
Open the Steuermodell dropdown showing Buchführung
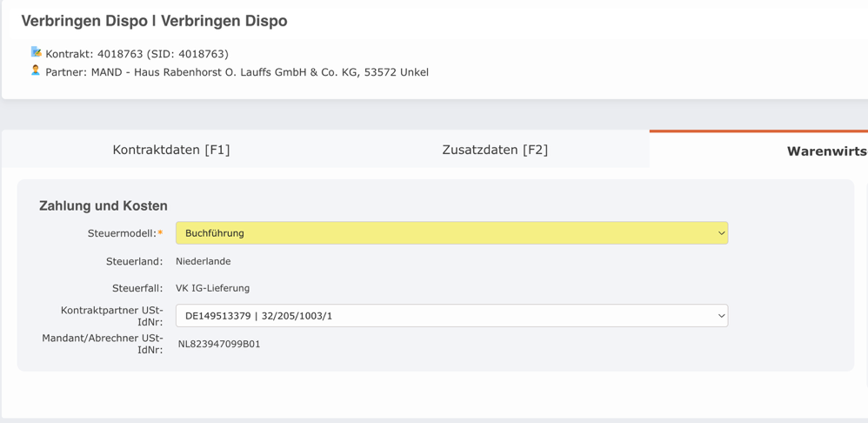tap(451, 233)
